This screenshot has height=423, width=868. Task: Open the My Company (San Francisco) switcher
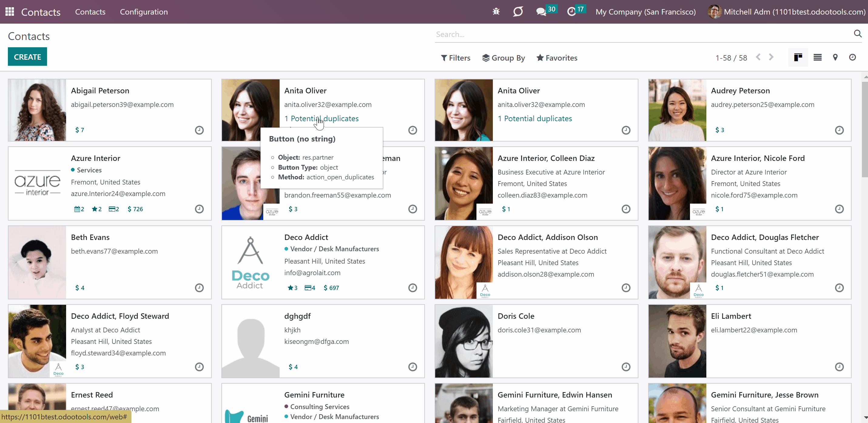click(646, 12)
